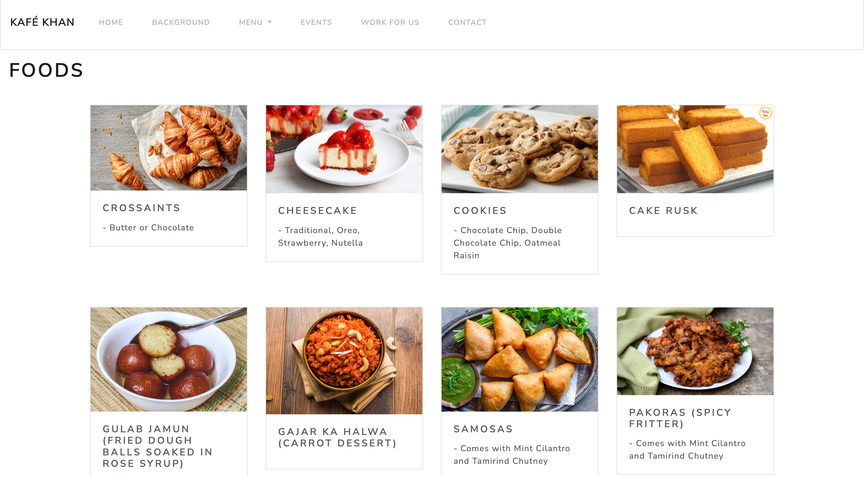Click the croissants photo
This screenshot has width=864, height=477.
(x=169, y=148)
